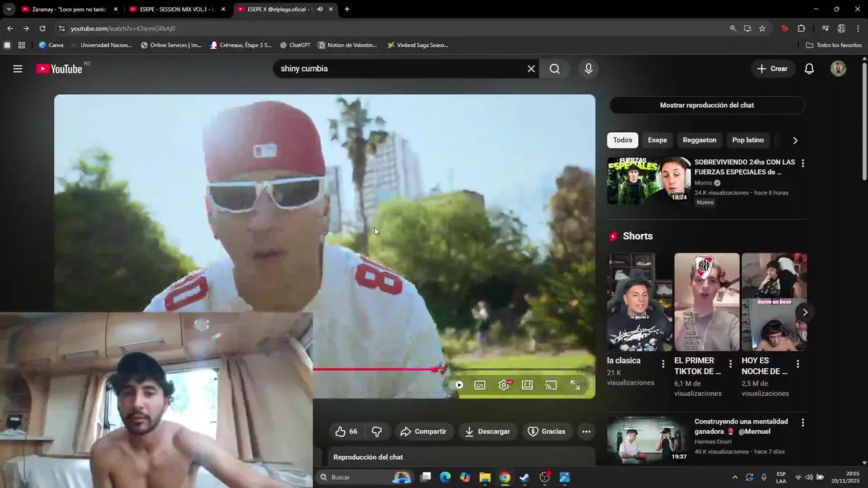Image resolution: width=868 pixels, height=488 pixels.
Task: Open options for the 'la clasica' short
Action: (x=663, y=364)
